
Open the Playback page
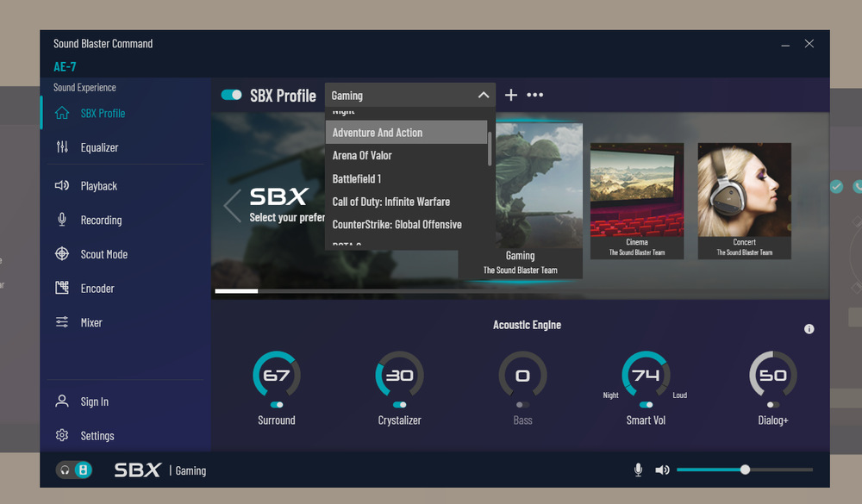(99, 186)
